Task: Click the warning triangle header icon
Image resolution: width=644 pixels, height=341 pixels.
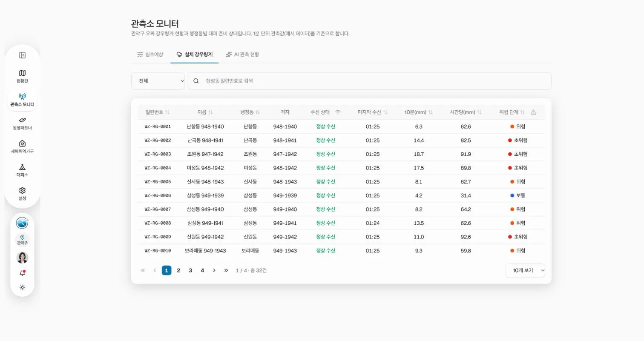Action: coord(533,112)
